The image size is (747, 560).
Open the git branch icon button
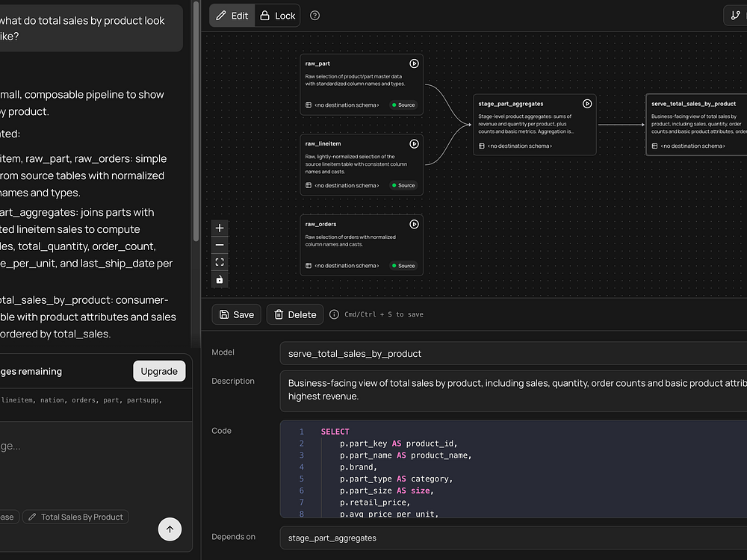click(735, 16)
